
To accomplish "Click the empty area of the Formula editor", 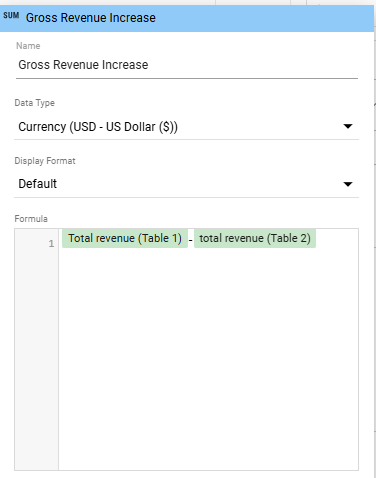I will (x=208, y=358).
